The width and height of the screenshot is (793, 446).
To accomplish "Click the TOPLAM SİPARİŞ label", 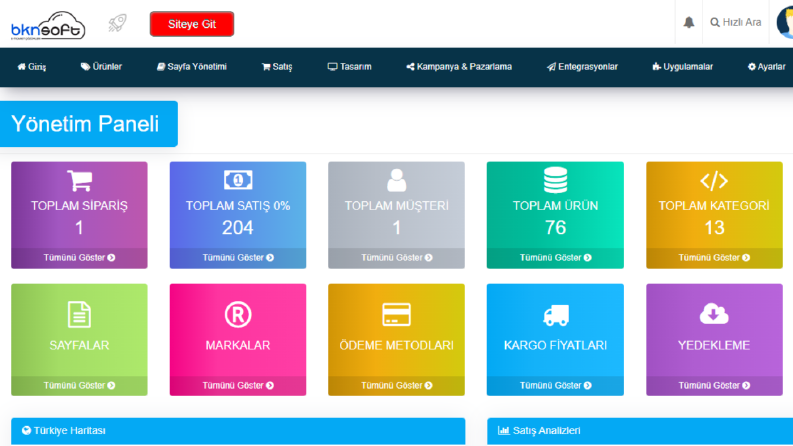I will click(x=79, y=206).
